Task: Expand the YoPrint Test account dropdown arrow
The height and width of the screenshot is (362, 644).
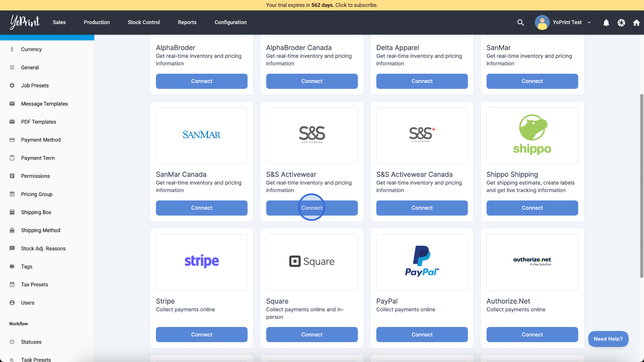Action: 589,22
